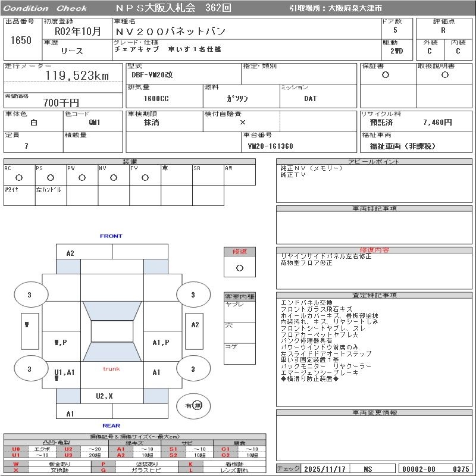
Task: Click chassis number VM20-161360
Action: tap(270, 146)
